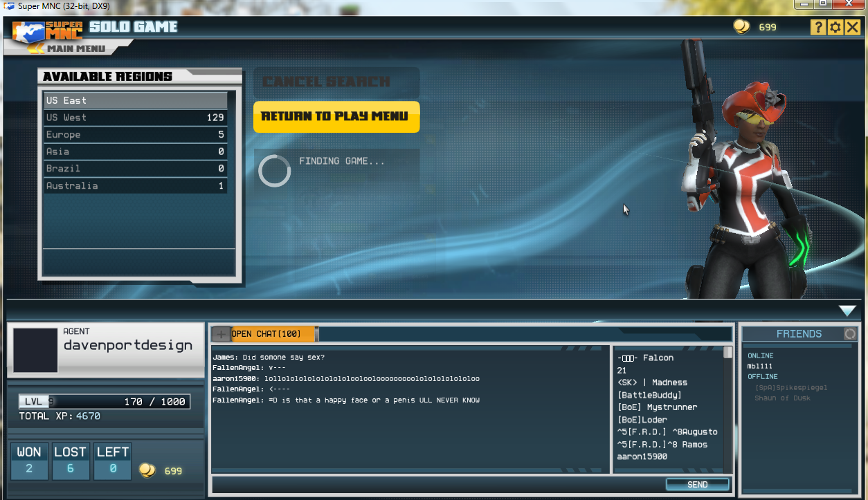868x500 pixels.
Task: Choose the Australia region
Action: (136, 185)
